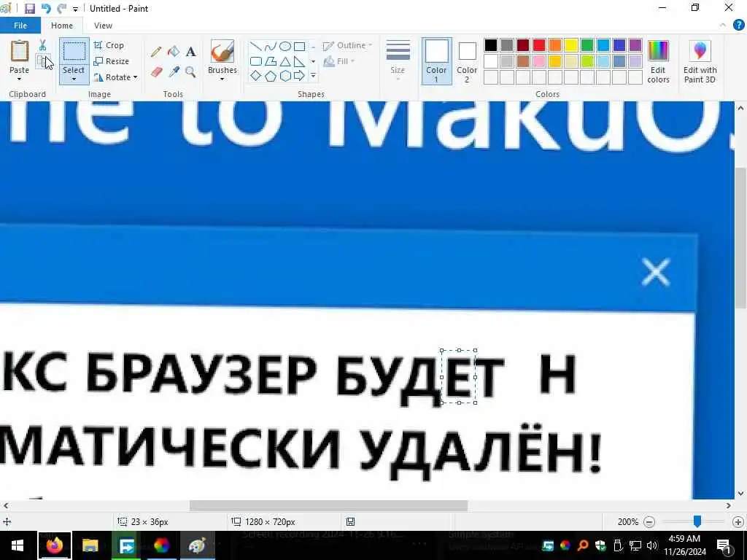The width and height of the screenshot is (747, 560).
Task: Choose the Right arrow shape
Action: 299,76
